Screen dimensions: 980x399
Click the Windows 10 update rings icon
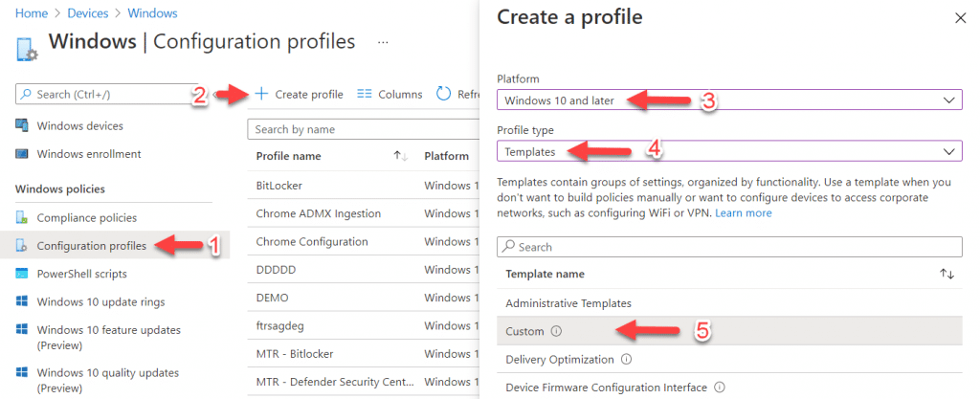22,301
